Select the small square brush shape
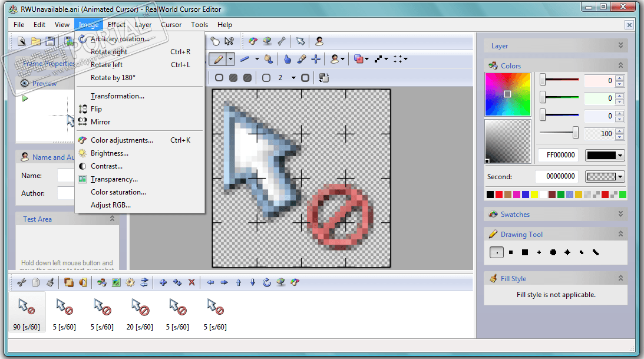644x359 pixels. tap(511, 252)
